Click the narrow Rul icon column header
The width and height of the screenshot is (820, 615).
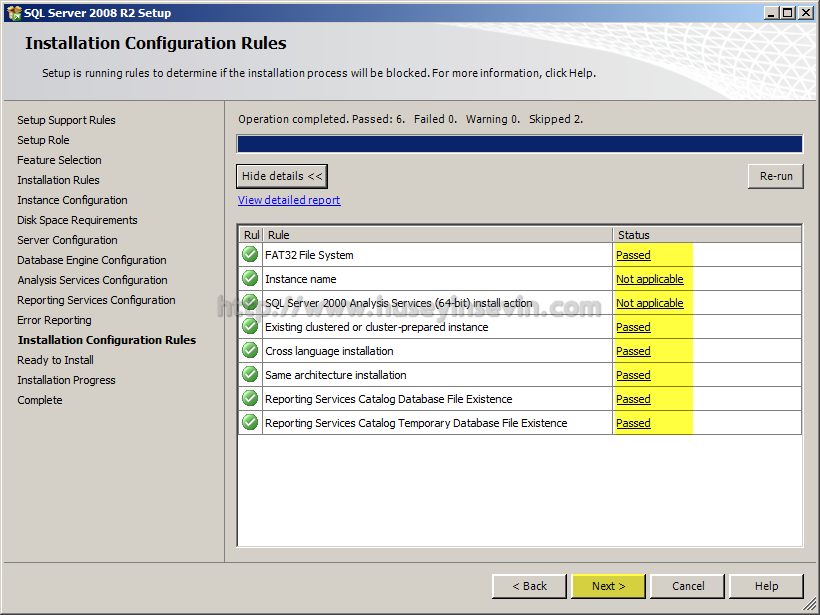(251, 235)
